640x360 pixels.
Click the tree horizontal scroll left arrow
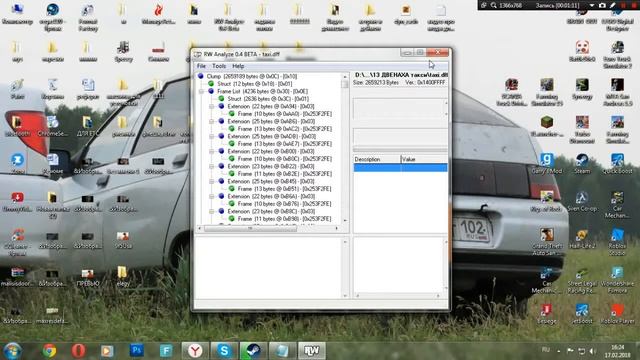tap(200, 229)
